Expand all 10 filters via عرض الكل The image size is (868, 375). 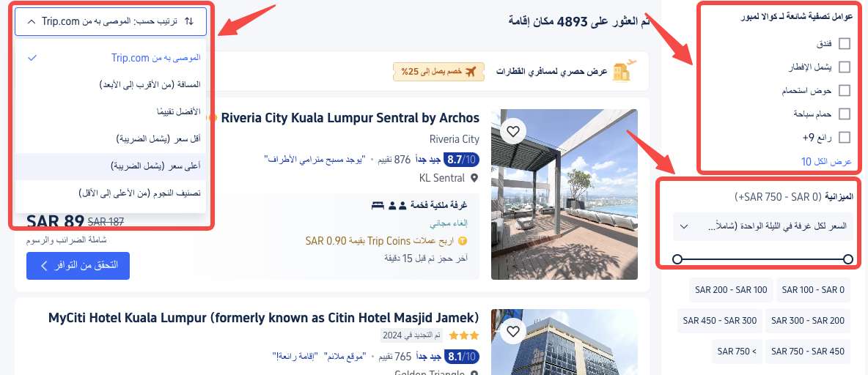click(x=826, y=162)
